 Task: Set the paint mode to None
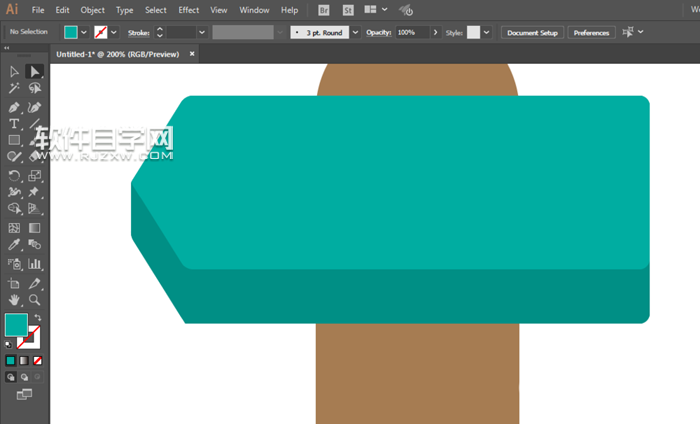(38, 360)
